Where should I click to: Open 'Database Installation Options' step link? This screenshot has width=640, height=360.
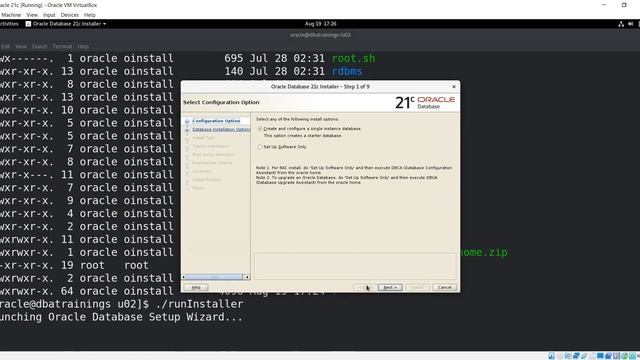221,129
